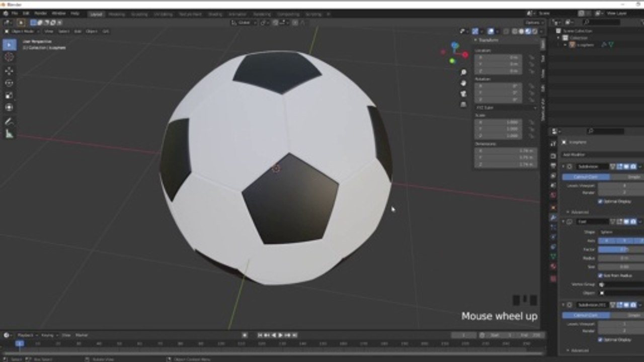Switch to the Modeling workspace tab
644x362 pixels.
pyautogui.click(x=117, y=14)
